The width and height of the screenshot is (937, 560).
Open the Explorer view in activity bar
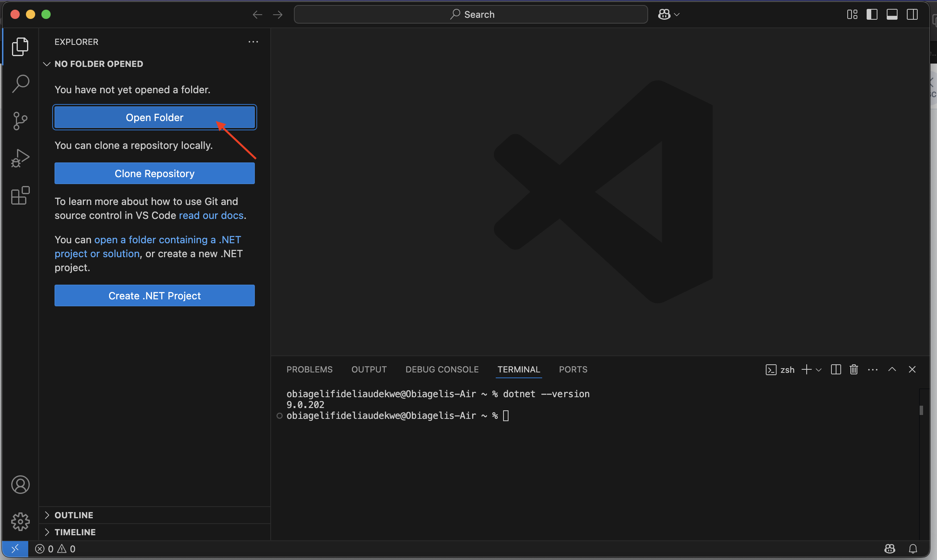tap(20, 46)
